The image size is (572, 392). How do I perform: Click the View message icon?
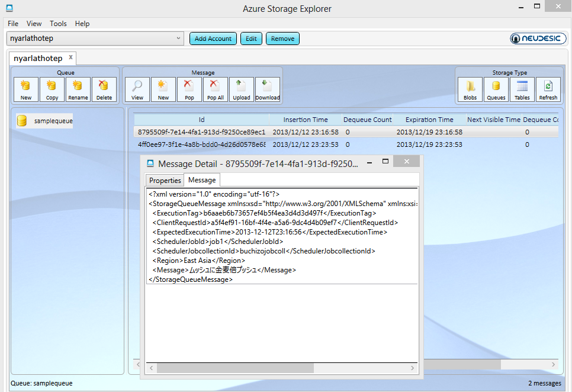pos(137,89)
